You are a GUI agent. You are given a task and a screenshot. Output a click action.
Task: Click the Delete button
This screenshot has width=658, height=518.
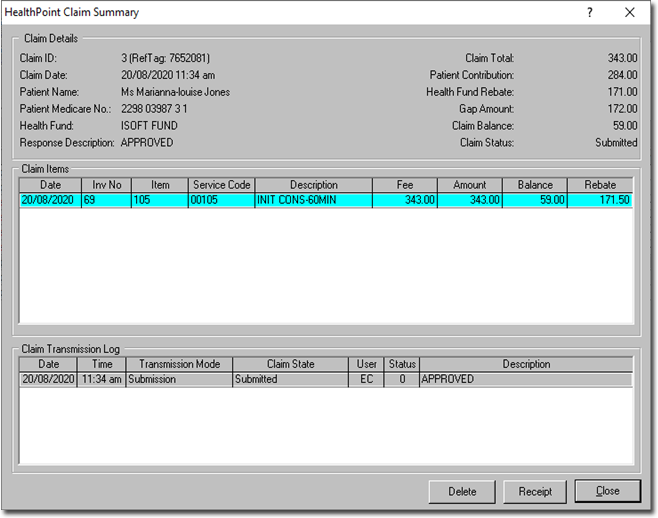462,491
